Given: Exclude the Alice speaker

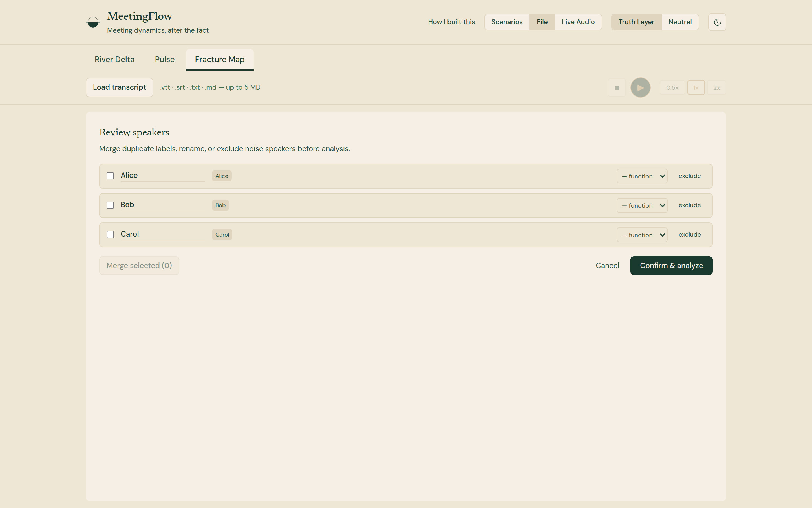Looking at the screenshot, I should coord(690,176).
